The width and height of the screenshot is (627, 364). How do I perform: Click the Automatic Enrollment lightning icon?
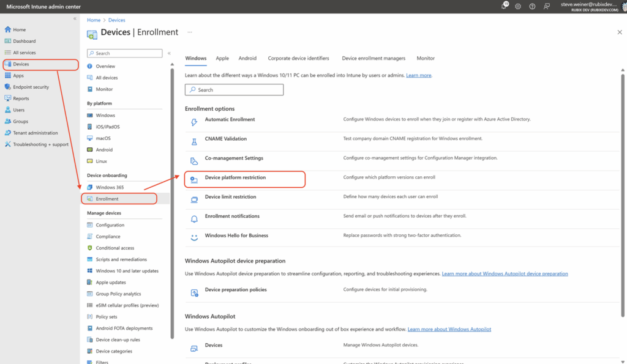coord(194,122)
